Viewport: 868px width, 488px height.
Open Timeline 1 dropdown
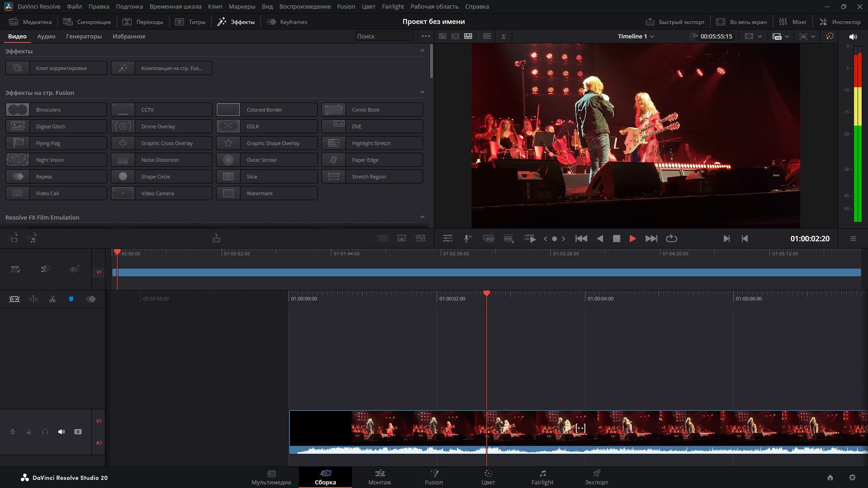pos(636,36)
